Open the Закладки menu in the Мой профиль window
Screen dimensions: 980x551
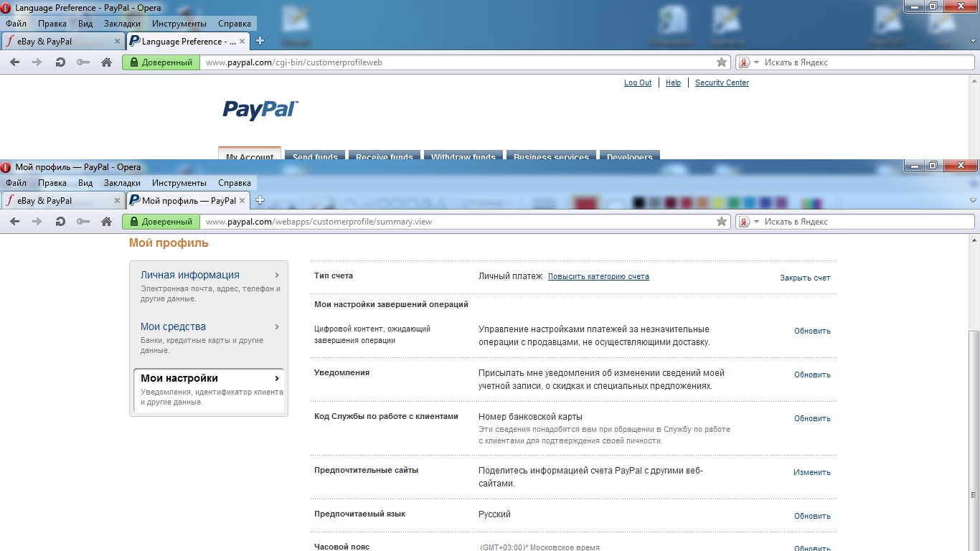pyautogui.click(x=122, y=183)
